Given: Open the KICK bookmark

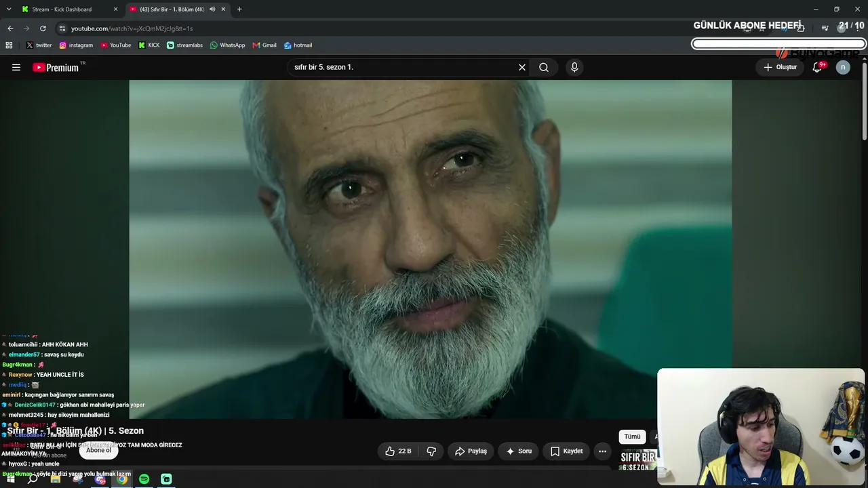Looking at the screenshot, I should 149,45.
